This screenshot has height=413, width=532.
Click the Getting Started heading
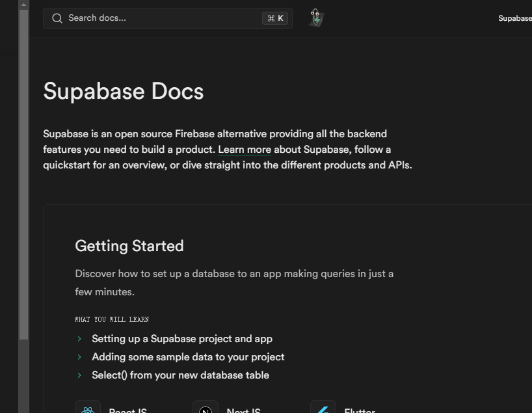tap(129, 246)
